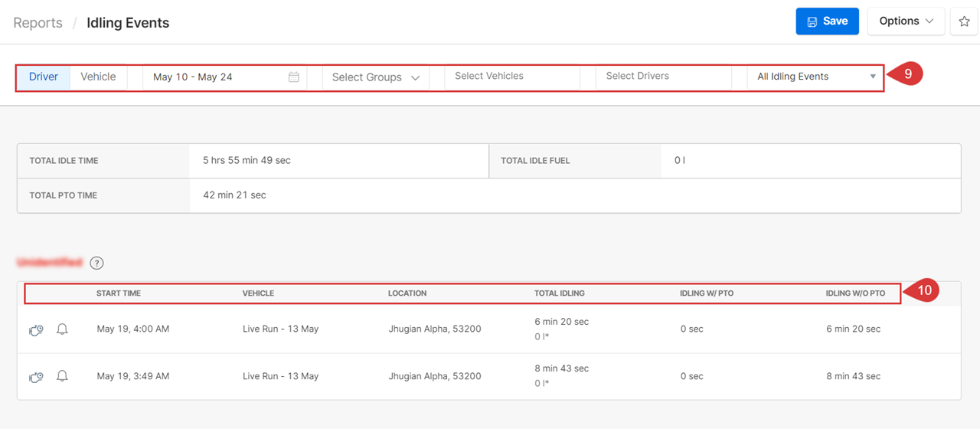
Task: Switch to the Driver tab
Action: [x=44, y=77]
